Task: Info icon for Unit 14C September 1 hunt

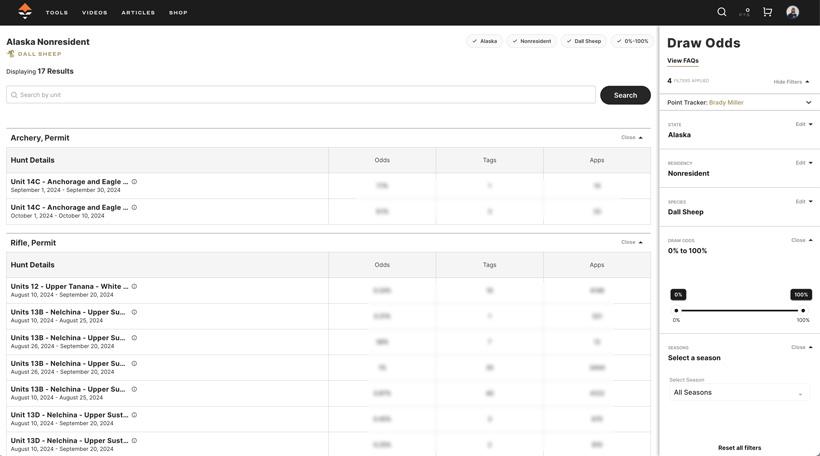Action: pyautogui.click(x=134, y=181)
